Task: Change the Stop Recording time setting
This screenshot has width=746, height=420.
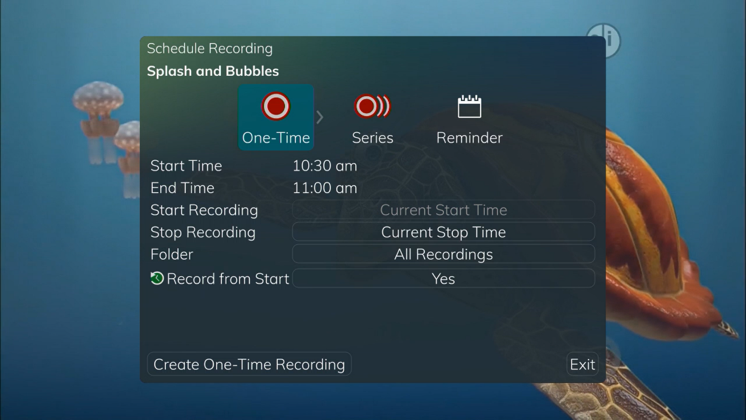Action: coord(443,232)
